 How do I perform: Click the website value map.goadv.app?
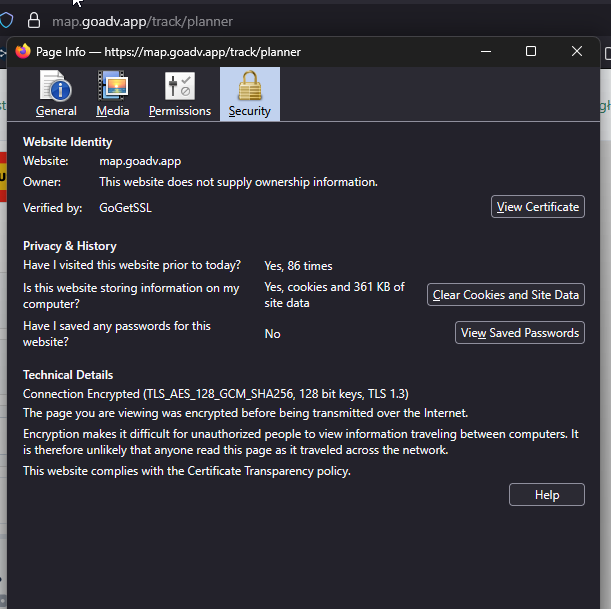pos(140,161)
